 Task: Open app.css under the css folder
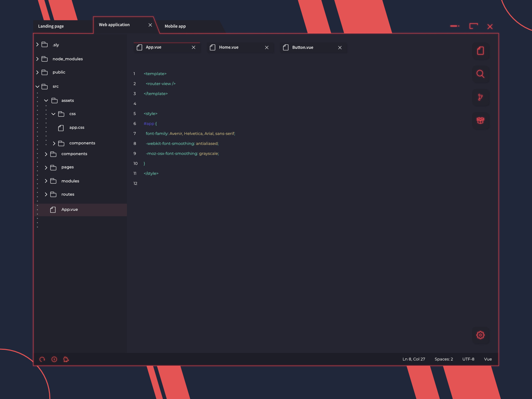click(76, 127)
